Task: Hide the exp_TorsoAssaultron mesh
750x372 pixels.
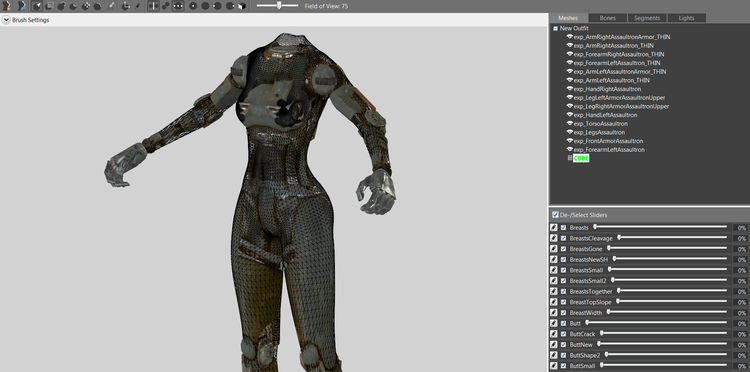Action: tap(570, 124)
